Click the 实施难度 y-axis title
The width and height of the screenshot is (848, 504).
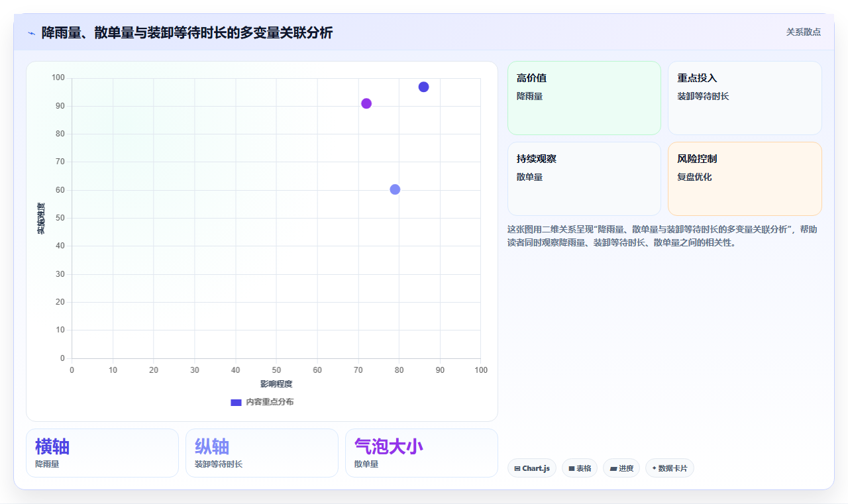coord(41,218)
